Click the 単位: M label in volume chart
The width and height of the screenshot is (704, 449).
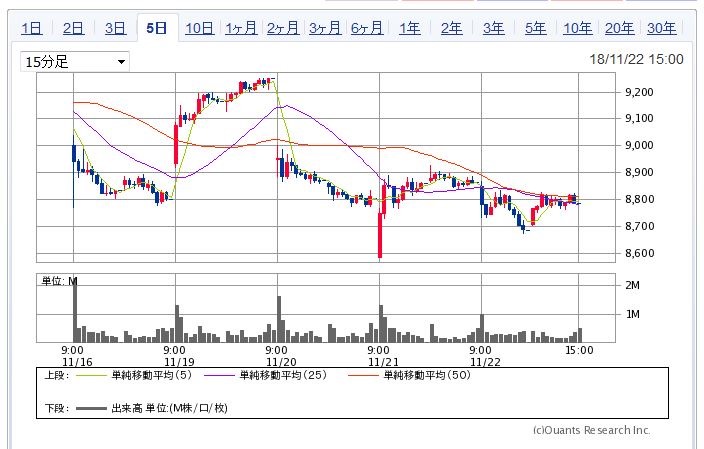(x=60, y=281)
